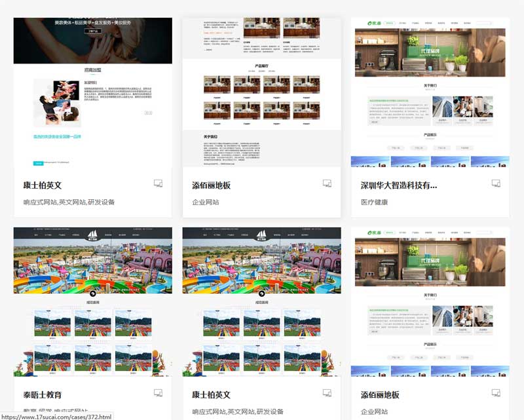524x420 pixels.
Task: Open the beauty salon website preview thumbnail
Action: 92,92
